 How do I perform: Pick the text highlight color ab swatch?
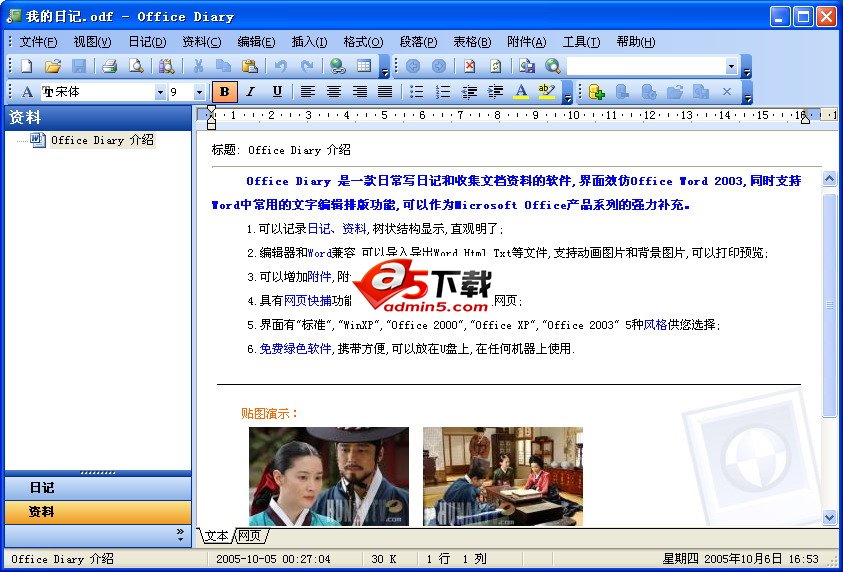pyautogui.click(x=546, y=92)
